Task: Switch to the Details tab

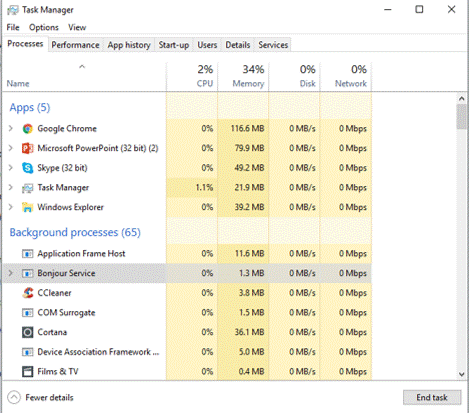Action: tap(238, 45)
